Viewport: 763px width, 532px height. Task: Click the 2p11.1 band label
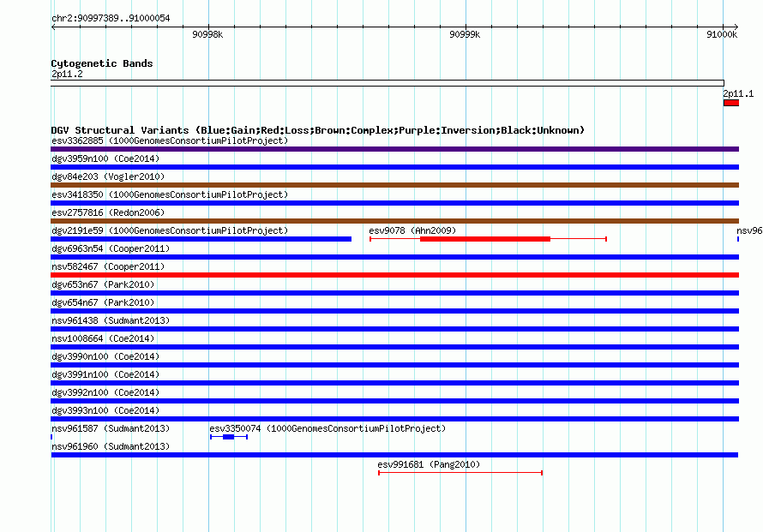point(738,93)
